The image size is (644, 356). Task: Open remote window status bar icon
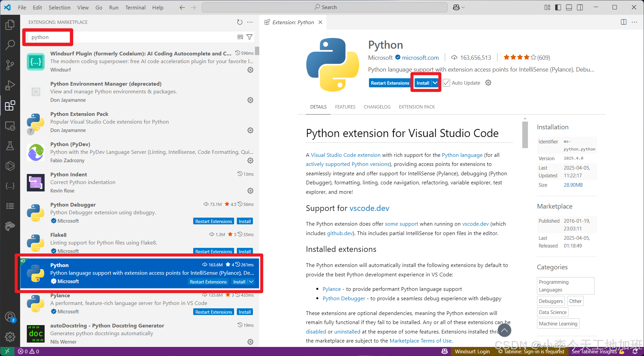pyautogui.click(x=7, y=351)
